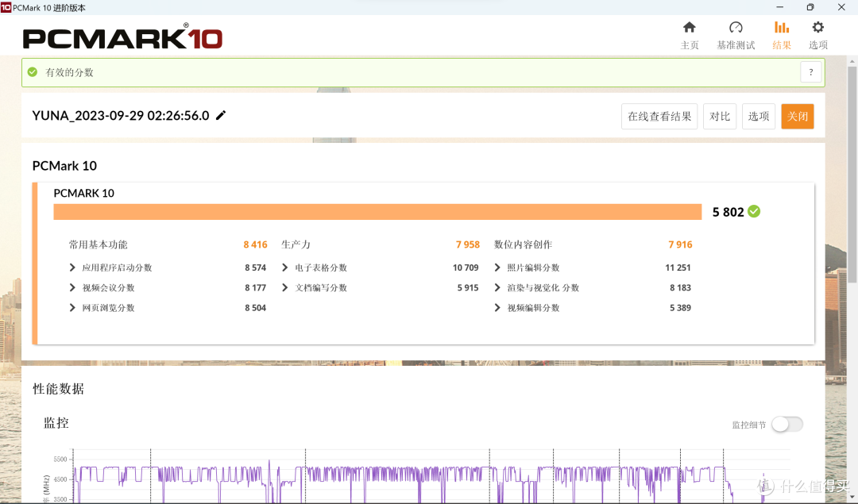The height and width of the screenshot is (504, 858).
Task: Click the result name YUNA_2023-09-29 02:26:56.0
Action: pos(121,115)
